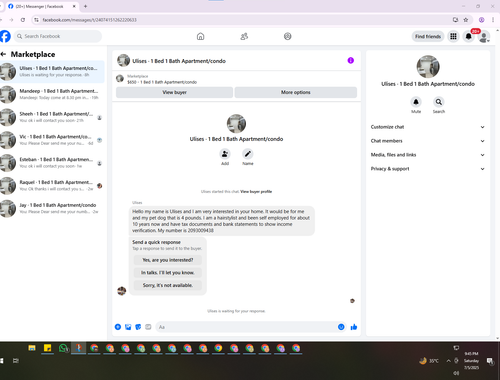
Task: Send a thumbs-up like
Action: tap(354, 327)
